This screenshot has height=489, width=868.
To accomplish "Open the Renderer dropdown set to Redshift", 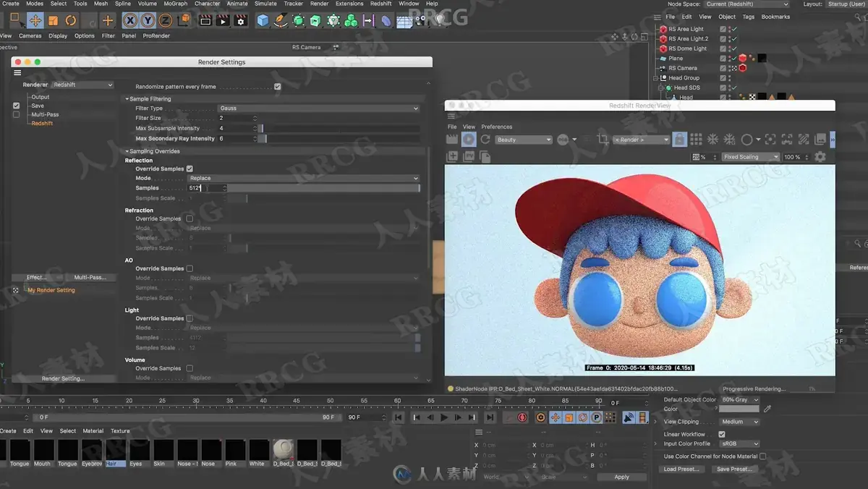I will [83, 85].
